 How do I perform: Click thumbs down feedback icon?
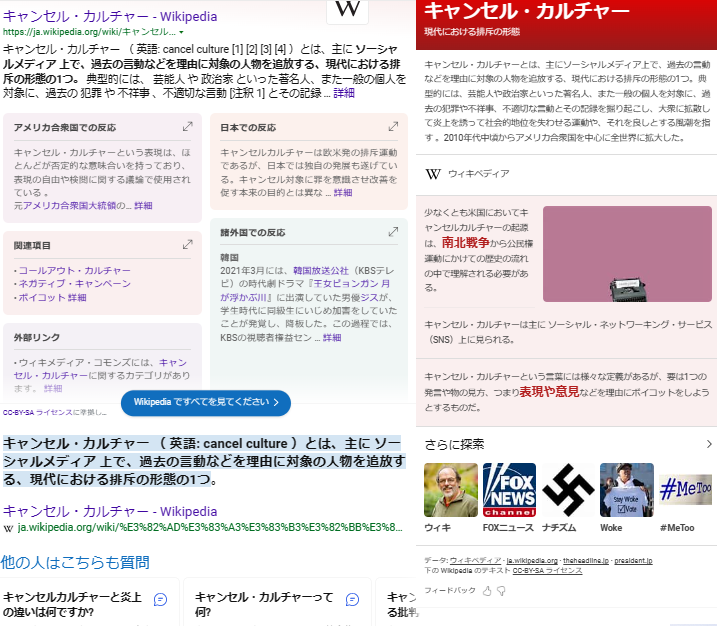point(502,591)
